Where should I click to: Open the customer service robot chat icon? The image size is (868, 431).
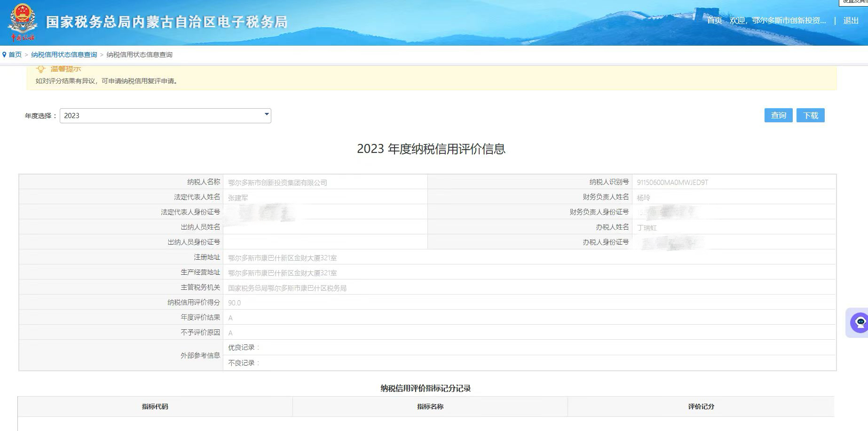(860, 322)
